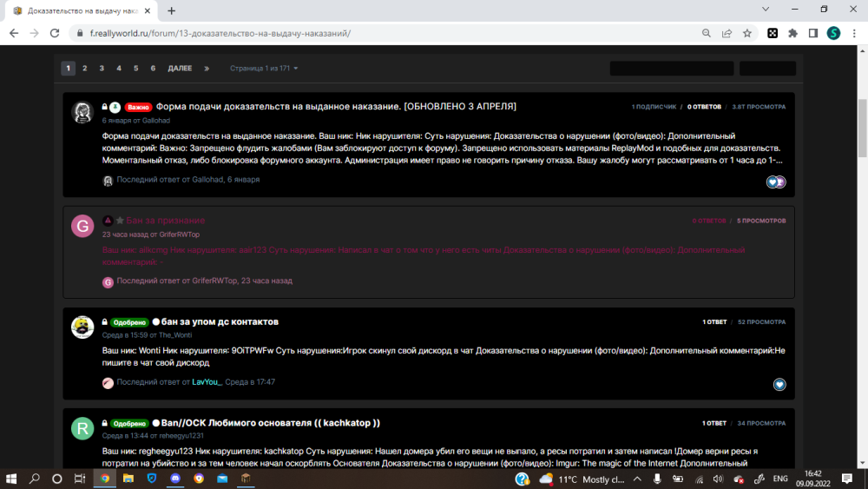The image size is (868, 489).
Task: Select current page 1 button
Action: [68, 68]
